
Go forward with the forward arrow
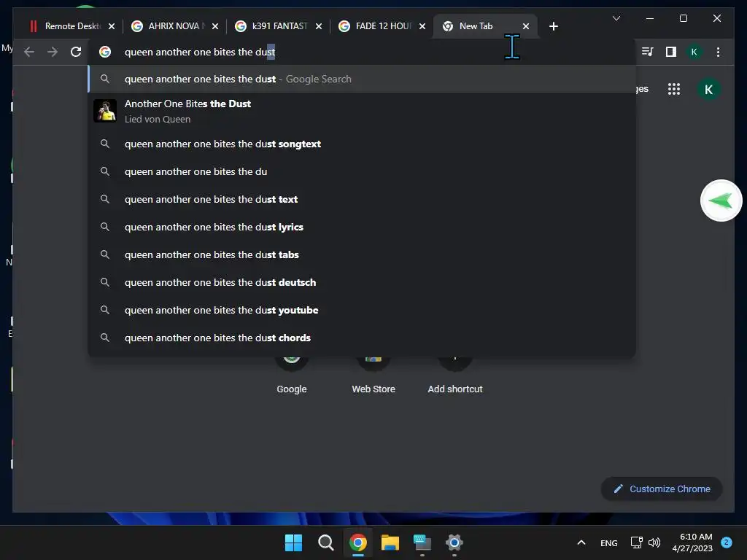tap(53, 52)
